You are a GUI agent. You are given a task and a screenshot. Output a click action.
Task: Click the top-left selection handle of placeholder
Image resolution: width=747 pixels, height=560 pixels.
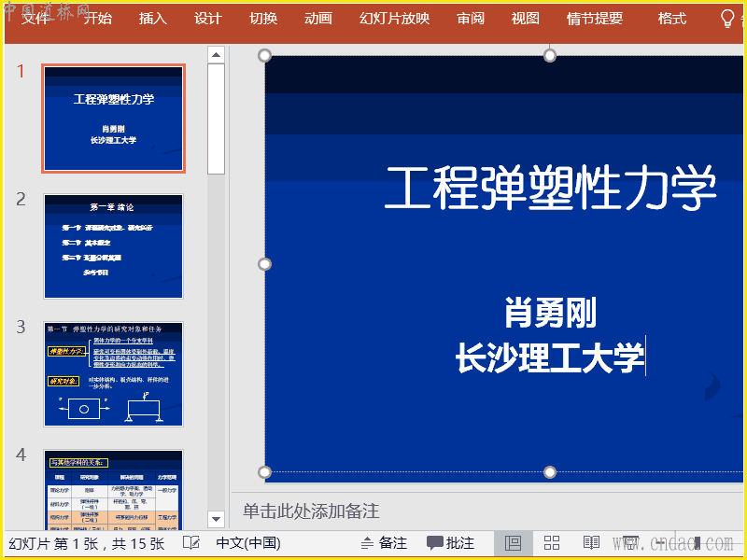(264, 56)
